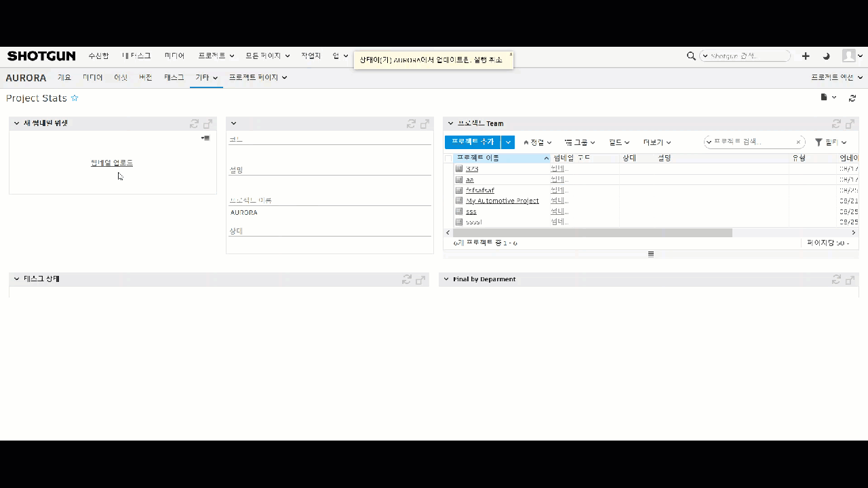Click the icon beside project sss
This screenshot has width=868, height=488.
(x=459, y=211)
